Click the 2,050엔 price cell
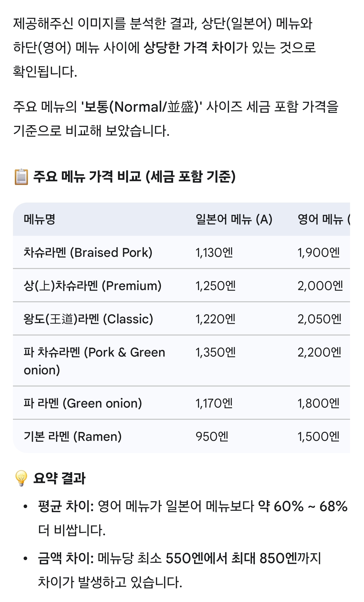This screenshot has height=602, width=364. [319, 319]
